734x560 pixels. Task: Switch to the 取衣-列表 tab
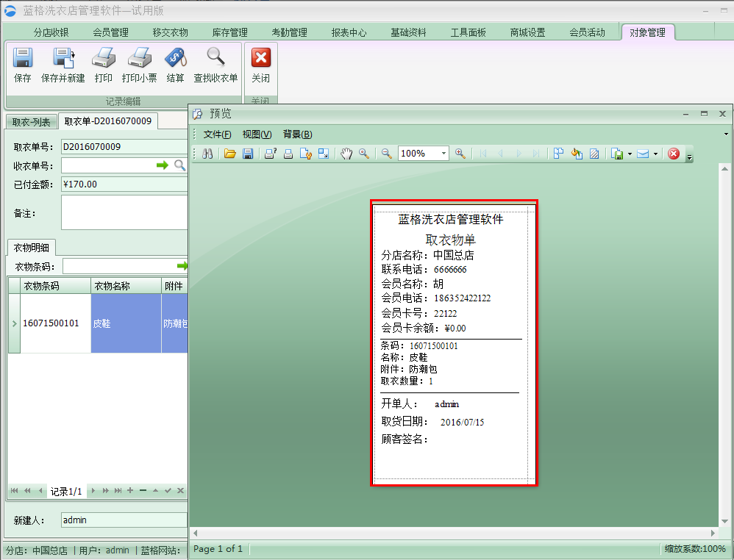[x=32, y=122]
